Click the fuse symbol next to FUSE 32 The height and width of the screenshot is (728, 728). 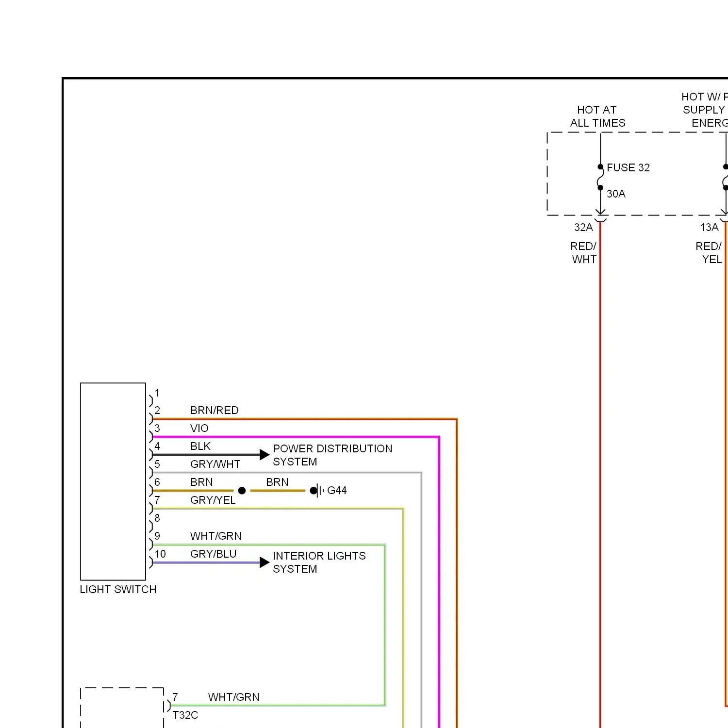pyautogui.click(x=600, y=177)
